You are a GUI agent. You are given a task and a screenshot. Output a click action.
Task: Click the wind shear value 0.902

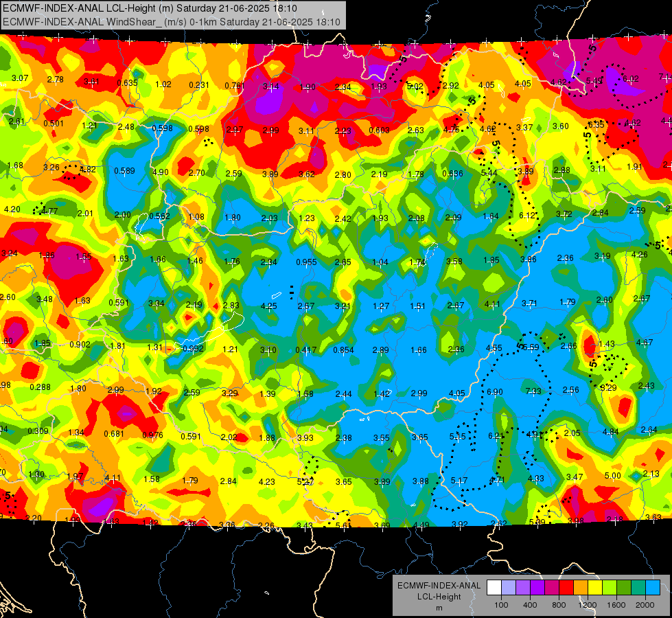click(80, 345)
